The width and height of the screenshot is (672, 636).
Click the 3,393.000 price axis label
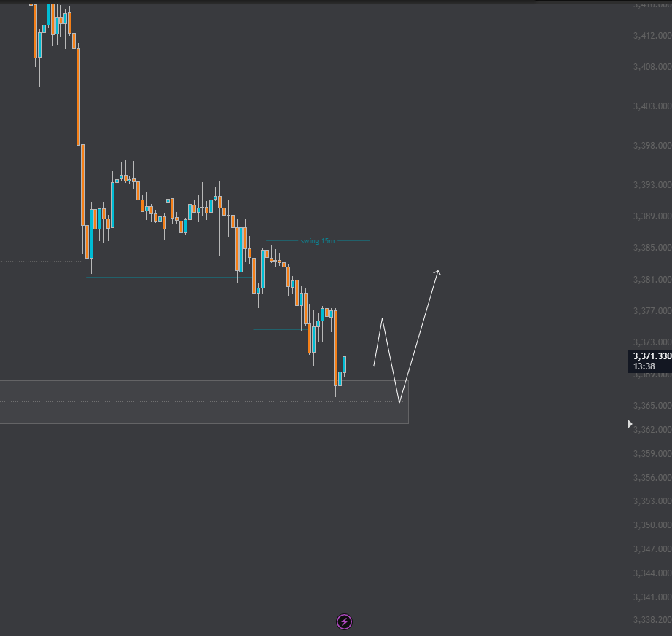click(652, 185)
